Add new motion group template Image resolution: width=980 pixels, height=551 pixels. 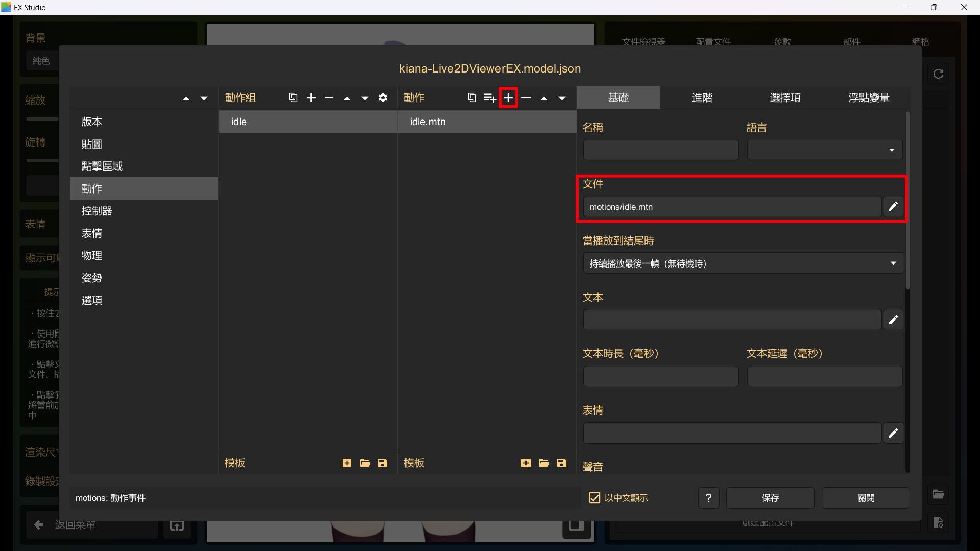(x=347, y=463)
